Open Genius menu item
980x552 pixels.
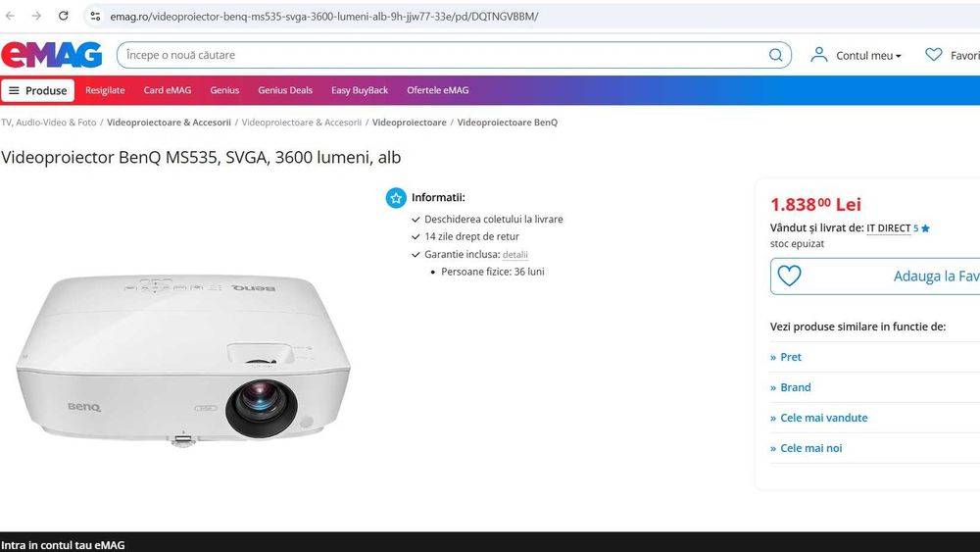tap(224, 90)
